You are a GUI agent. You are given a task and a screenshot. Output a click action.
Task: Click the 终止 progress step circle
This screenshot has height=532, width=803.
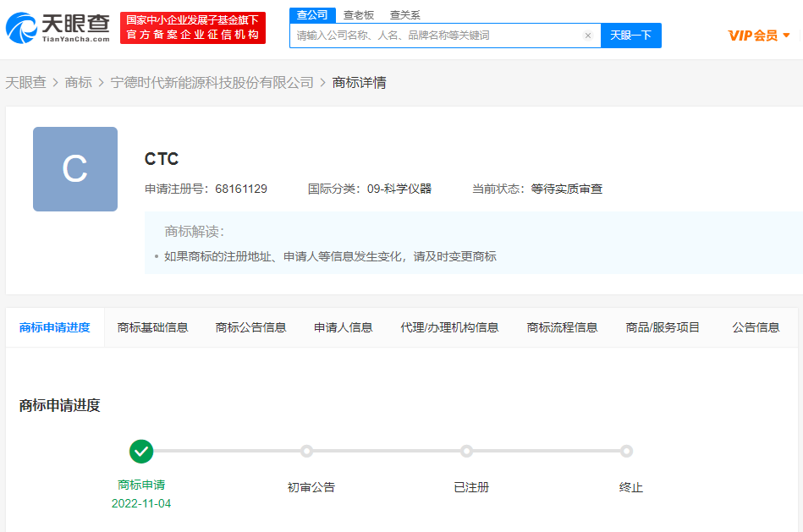click(626, 451)
